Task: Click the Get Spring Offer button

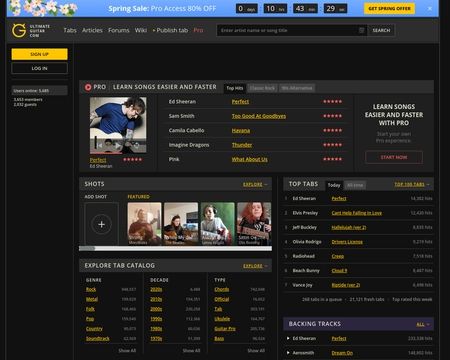Action: tap(389, 8)
